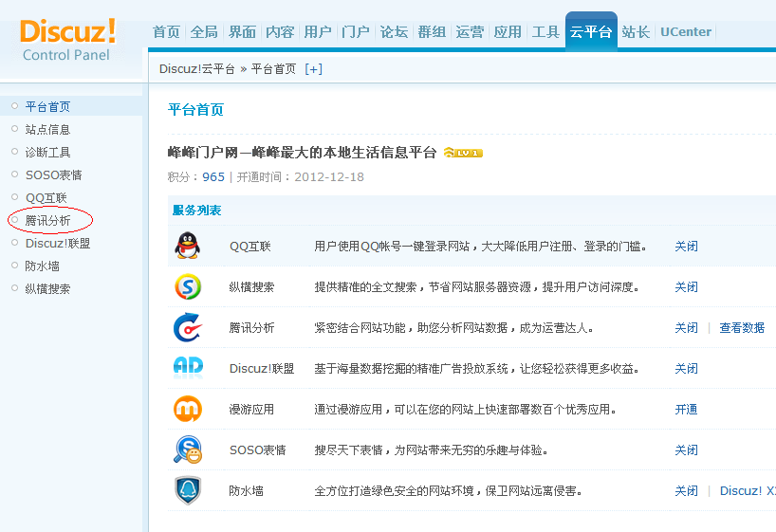Click 开通 for 漫游应用 service
This screenshot has width=776, height=532.
pos(687,410)
